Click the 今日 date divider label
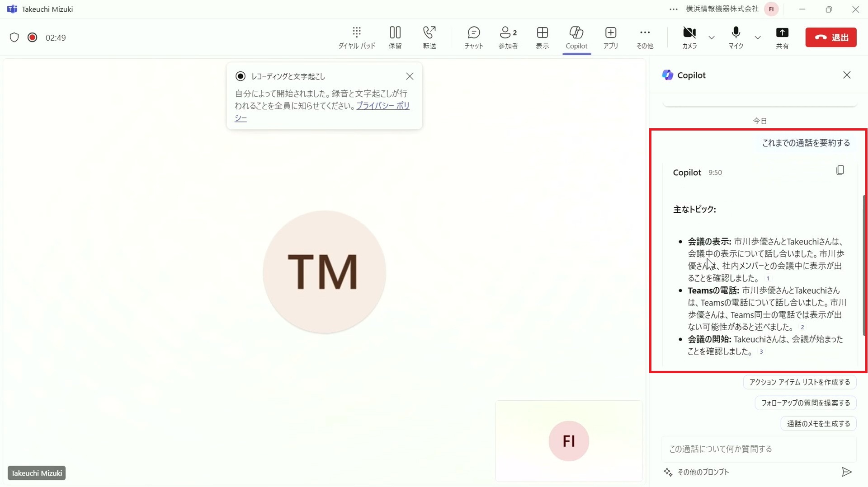Image resolution: width=868 pixels, height=487 pixels. (x=760, y=121)
